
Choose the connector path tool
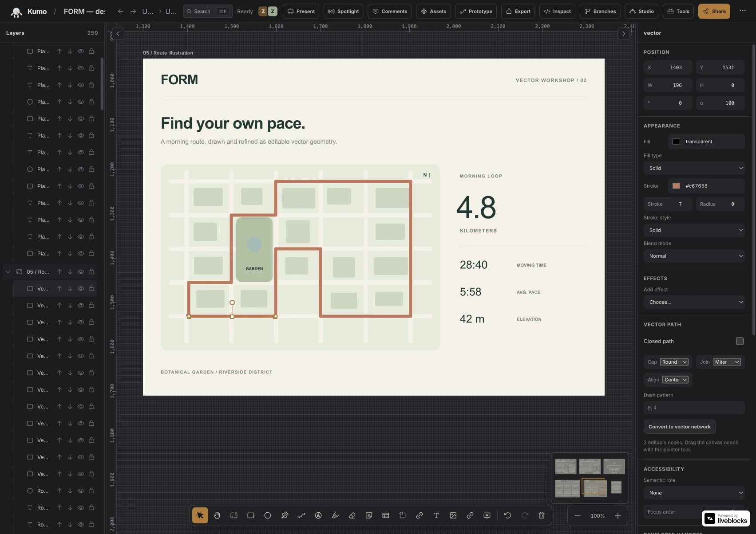tap(301, 515)
